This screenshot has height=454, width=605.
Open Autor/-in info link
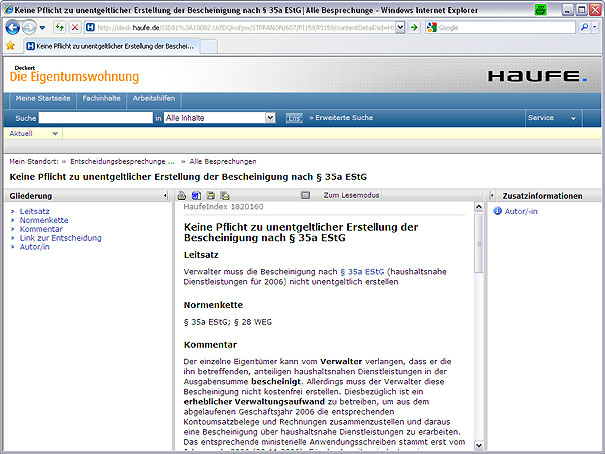521,211
